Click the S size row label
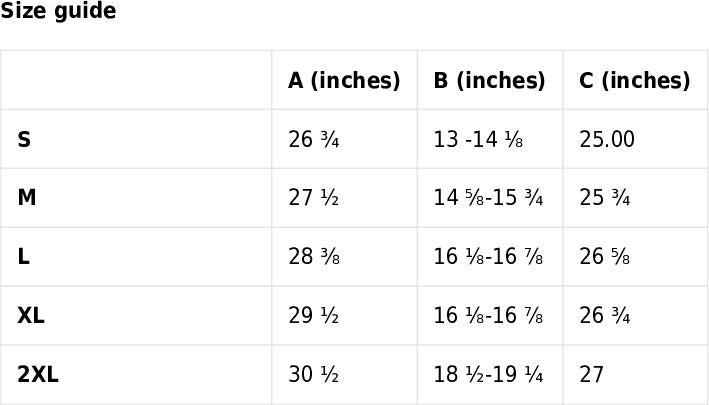709x405 pixels. pos(24,139)
